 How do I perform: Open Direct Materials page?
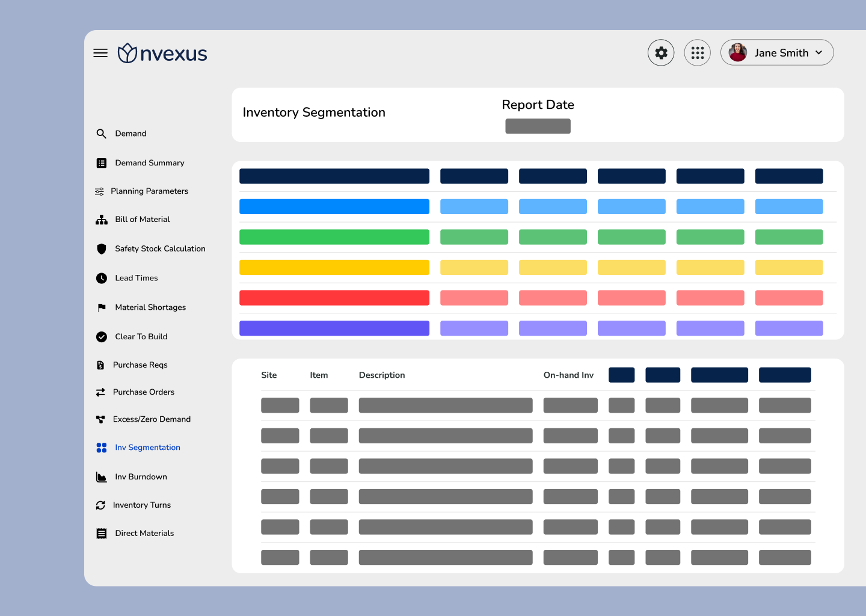pyautogui.click(x=144, y=534)
